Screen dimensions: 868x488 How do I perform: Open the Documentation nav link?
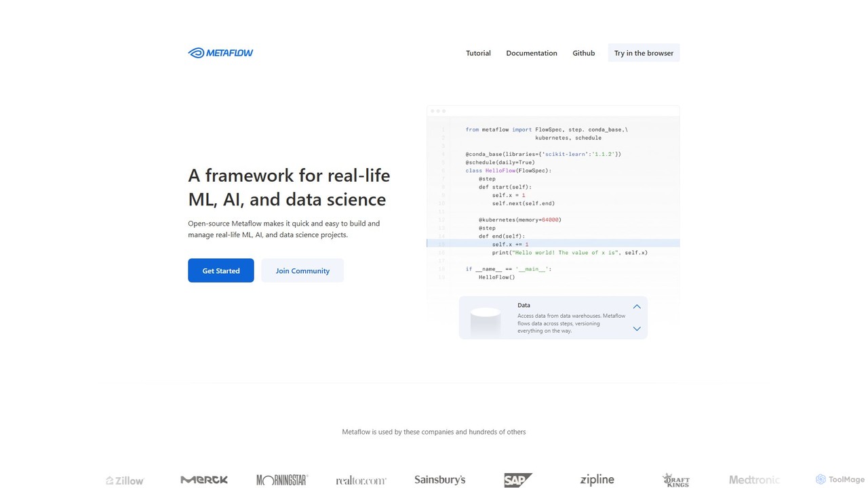532,53
